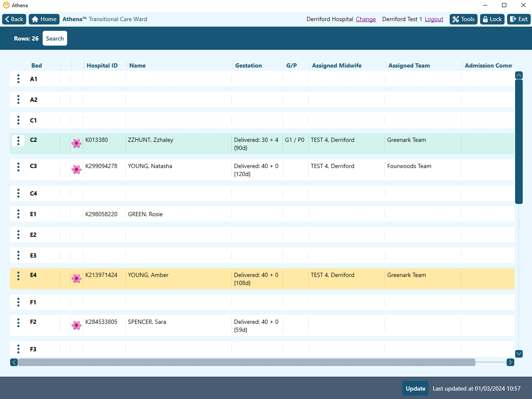Click hospital ID K298058220
Viewport: 532px width, 399px height.
pos(101,214)
